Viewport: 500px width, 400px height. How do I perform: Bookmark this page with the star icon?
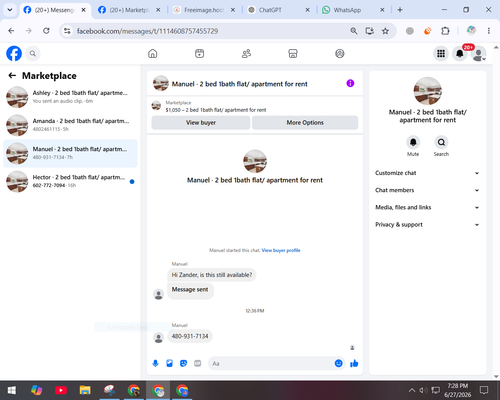coord(385,31)
